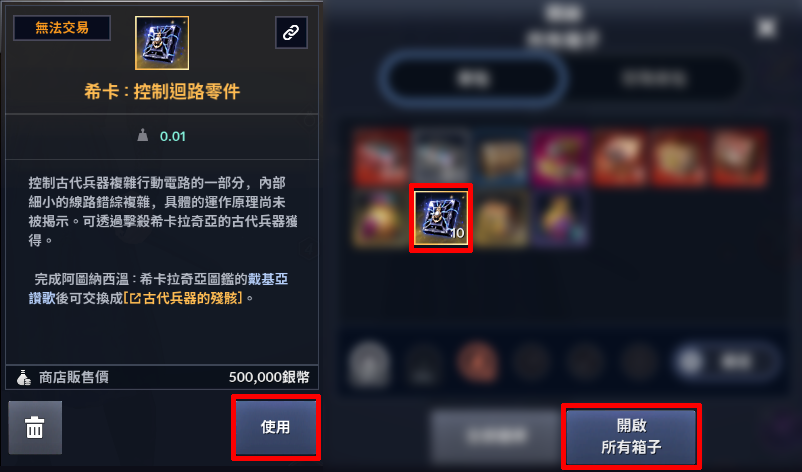The width and height of the screenshot is (802, 472).
Task: Toggle the switch at bottom right of the filter row
Action: tap(725, 362)
